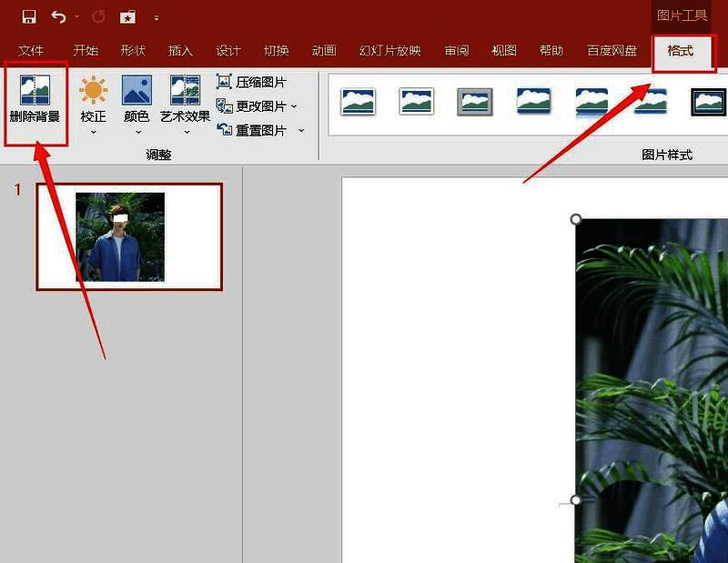Open the 校正 (Corrections) sun icon

point(93,91)
